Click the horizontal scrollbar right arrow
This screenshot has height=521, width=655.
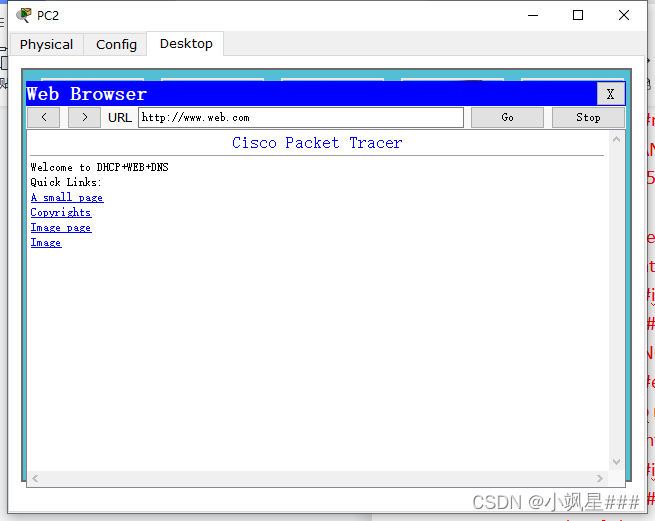pyautogui.click(x=600, y=478)
